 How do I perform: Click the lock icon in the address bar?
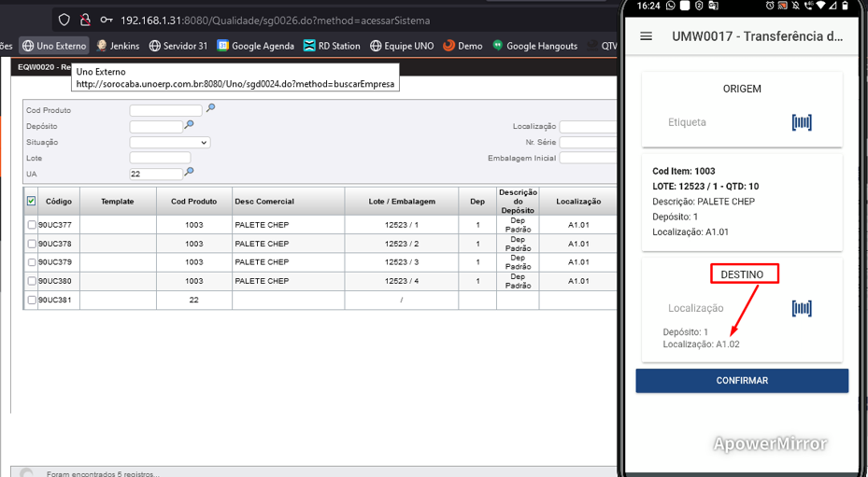tap(85, 20)
